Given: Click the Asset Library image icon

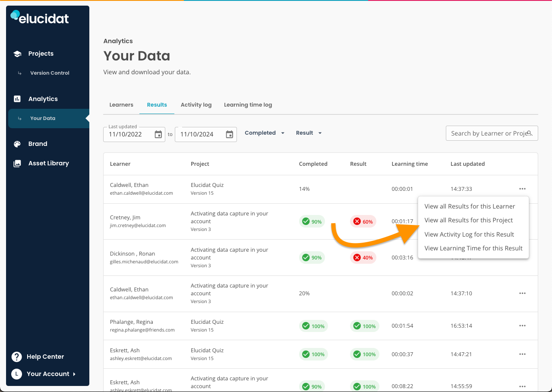Looking at the screenshot, I should click(17, 164).
